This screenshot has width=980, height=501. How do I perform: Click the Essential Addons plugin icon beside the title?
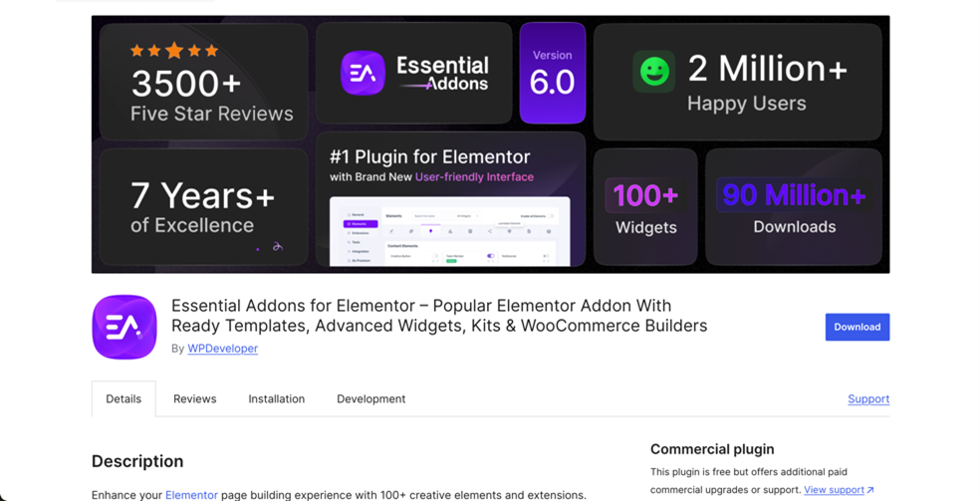(124, 327)
